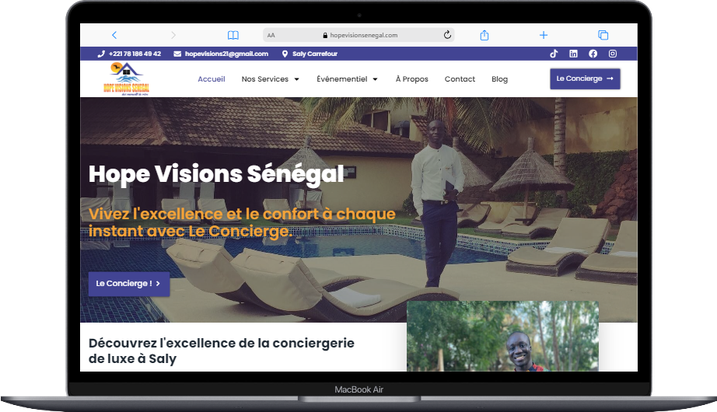Call the number +221 78 186 49 42
This screenshot has height=412, width=717.
pyautogui.click(x=135, y=54)
